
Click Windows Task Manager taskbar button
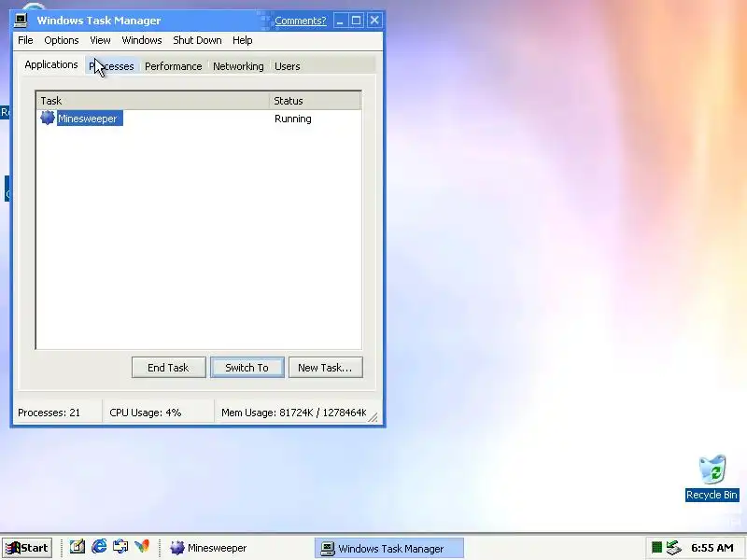(x=388, y=548)
